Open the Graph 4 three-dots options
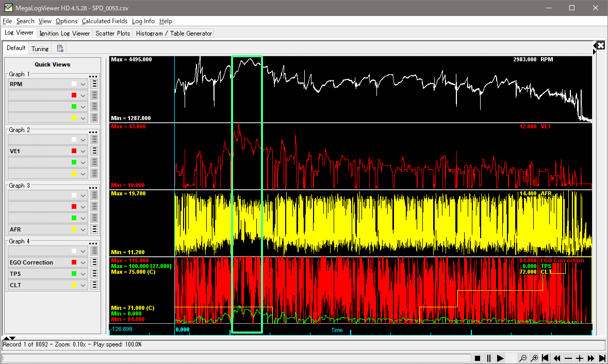The image size is (608, 364). (x=93, y=243)
